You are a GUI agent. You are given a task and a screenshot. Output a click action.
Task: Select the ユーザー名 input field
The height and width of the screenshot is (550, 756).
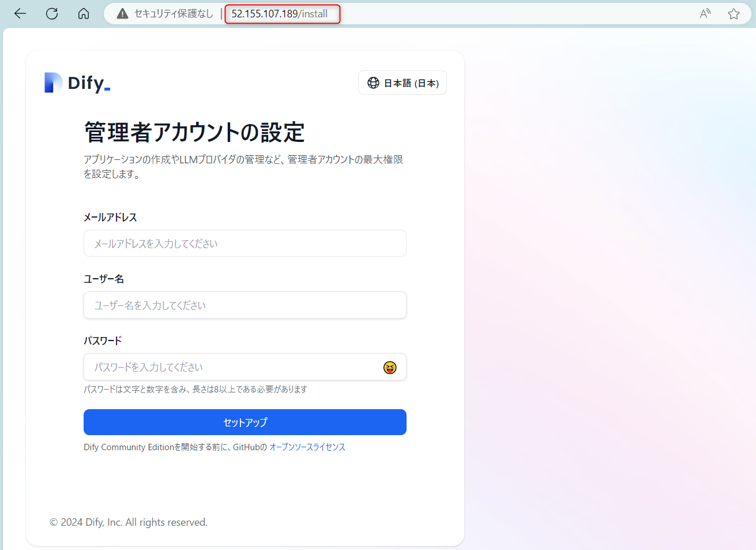click(245, 305)
